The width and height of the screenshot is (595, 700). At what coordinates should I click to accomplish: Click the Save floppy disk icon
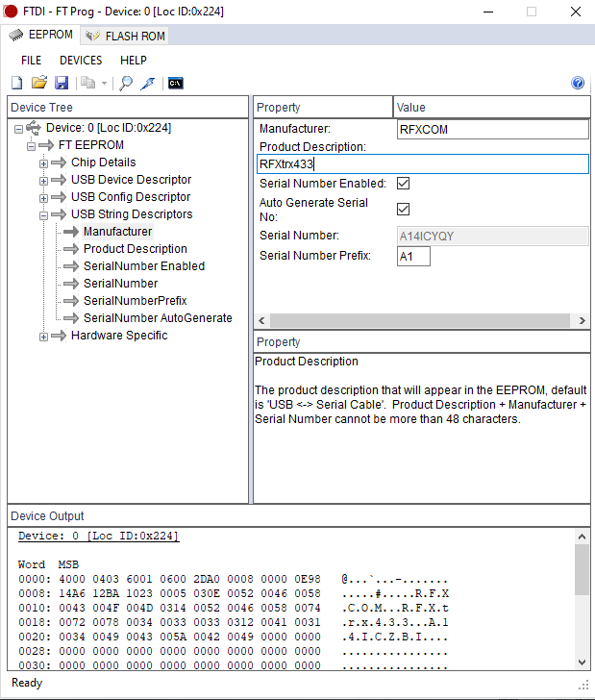62,83
